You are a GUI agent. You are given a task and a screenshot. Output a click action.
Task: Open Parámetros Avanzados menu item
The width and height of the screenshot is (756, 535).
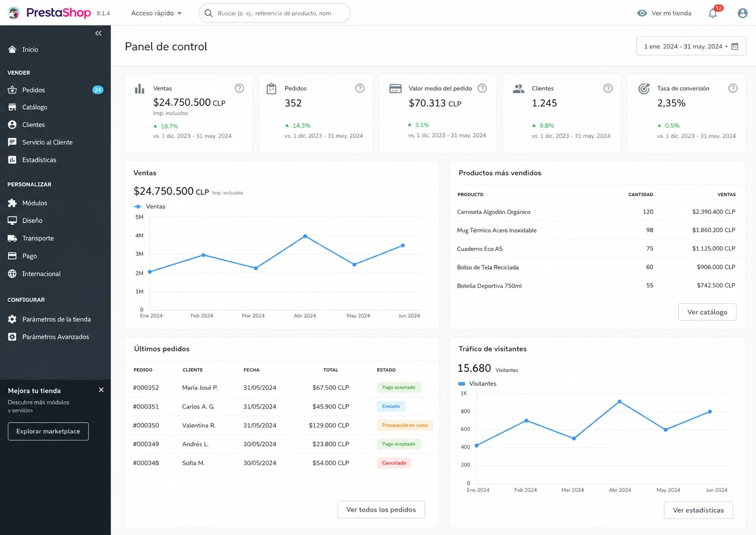[55, 337]
